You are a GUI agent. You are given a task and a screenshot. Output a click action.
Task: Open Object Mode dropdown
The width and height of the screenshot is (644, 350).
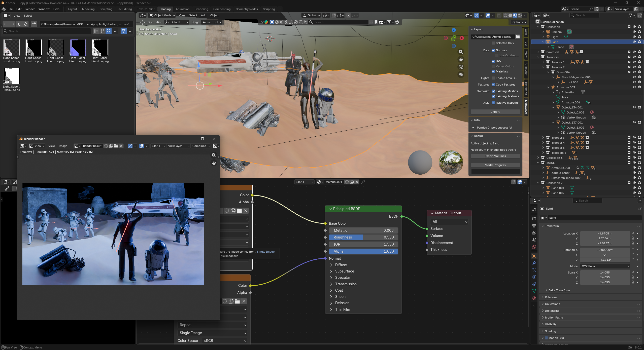pyautogui.click(x=162, y=15)
